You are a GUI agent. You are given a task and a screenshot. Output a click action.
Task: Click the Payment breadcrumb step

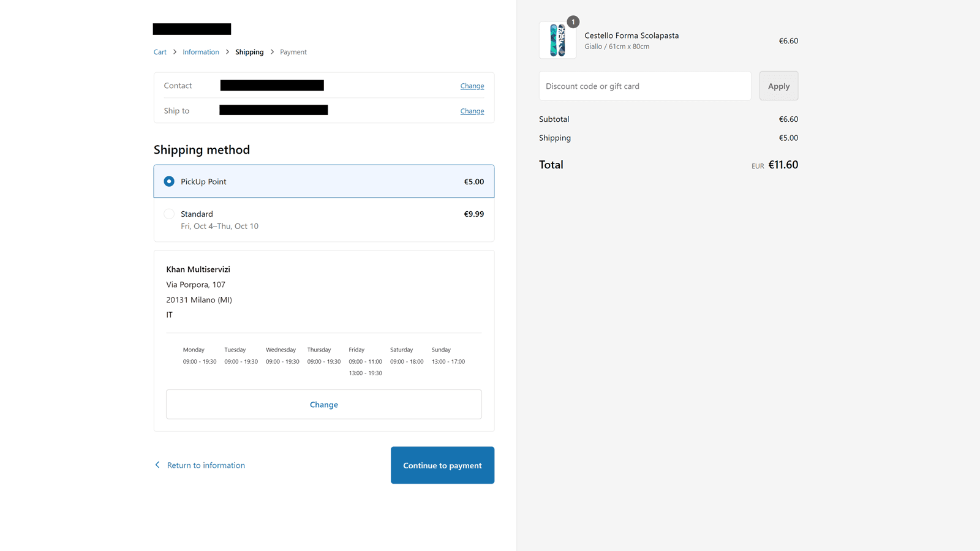(x=293, y=52)
